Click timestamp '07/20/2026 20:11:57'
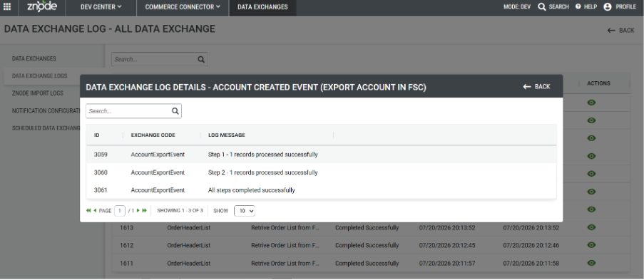Image resolution: width=644 pixels, height=280 pixels. [447, 263]
